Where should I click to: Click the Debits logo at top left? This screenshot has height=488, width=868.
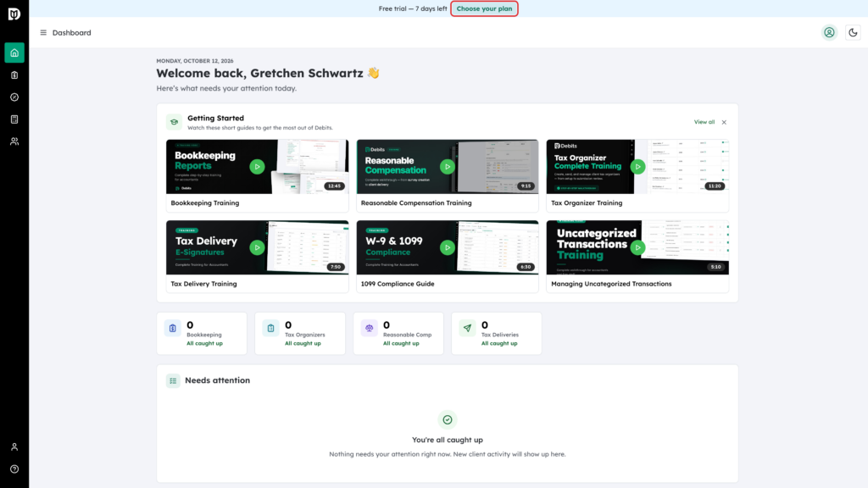[x=14, y=14]
